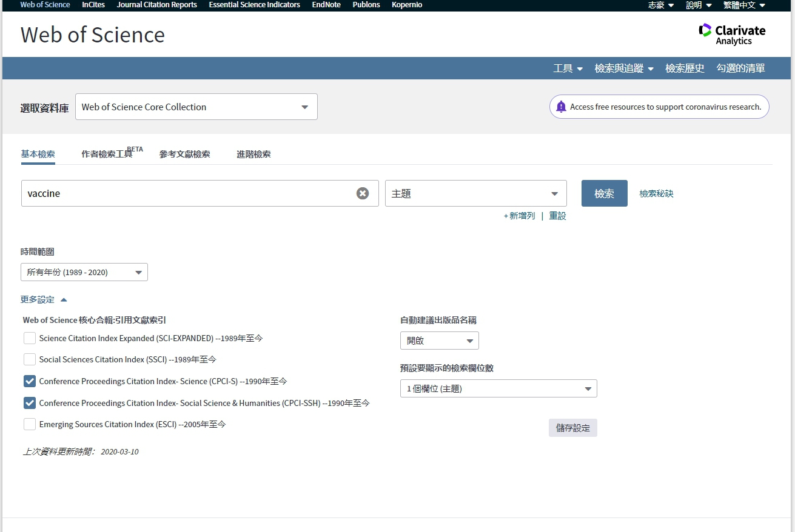This screenshot has height=532, width=795.
Task: Open Journal Citation Reports
Action: click(x=157, y=5)
